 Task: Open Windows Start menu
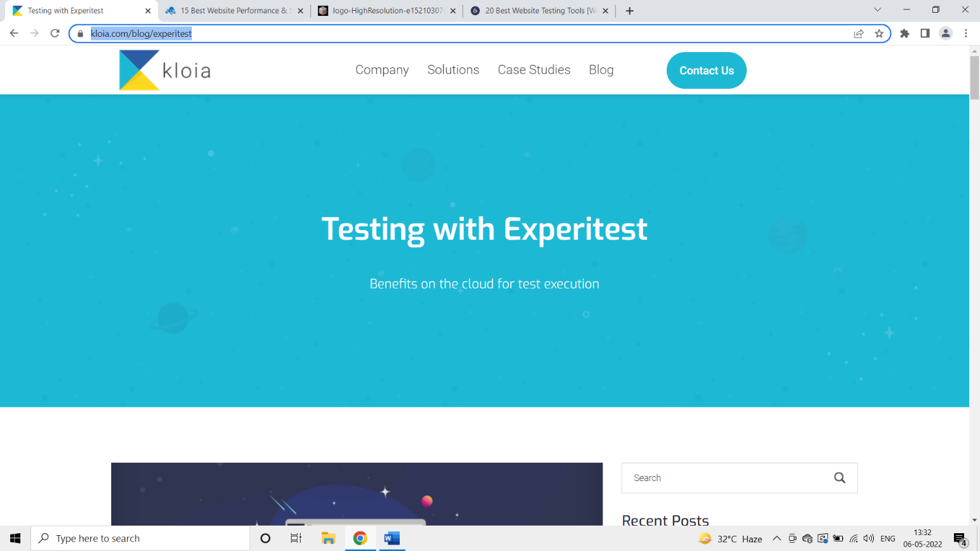[x=15, y=538]
